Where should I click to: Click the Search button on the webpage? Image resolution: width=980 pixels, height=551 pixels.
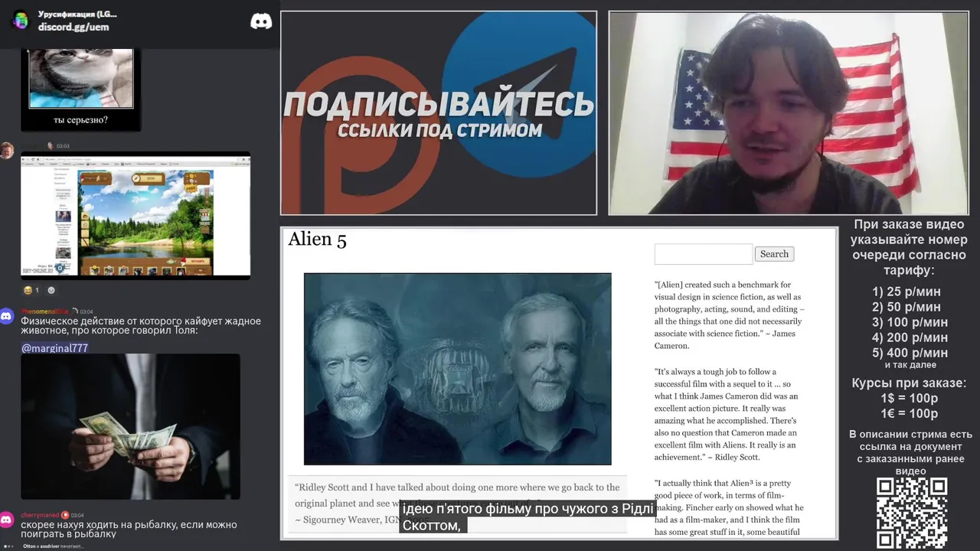coord(774,254)
